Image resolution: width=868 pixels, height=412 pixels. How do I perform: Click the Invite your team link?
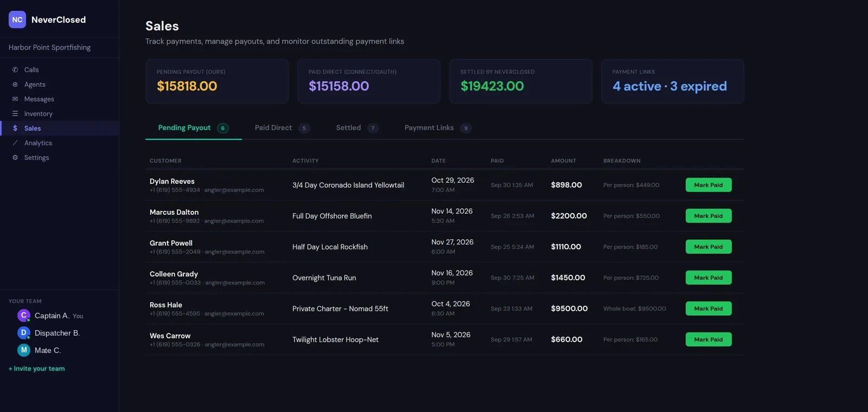click(x=37, y=369)
